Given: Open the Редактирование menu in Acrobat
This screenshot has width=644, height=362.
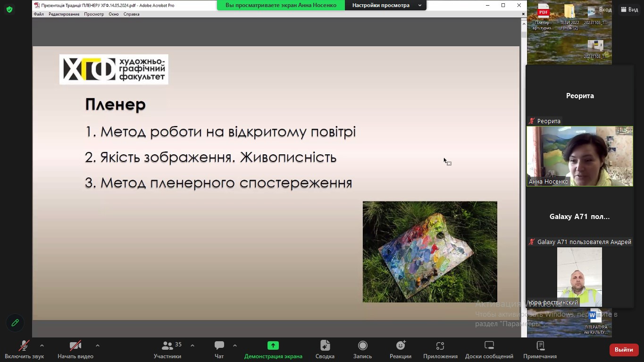Looking at the screenshot, I should tap(64, 14).
